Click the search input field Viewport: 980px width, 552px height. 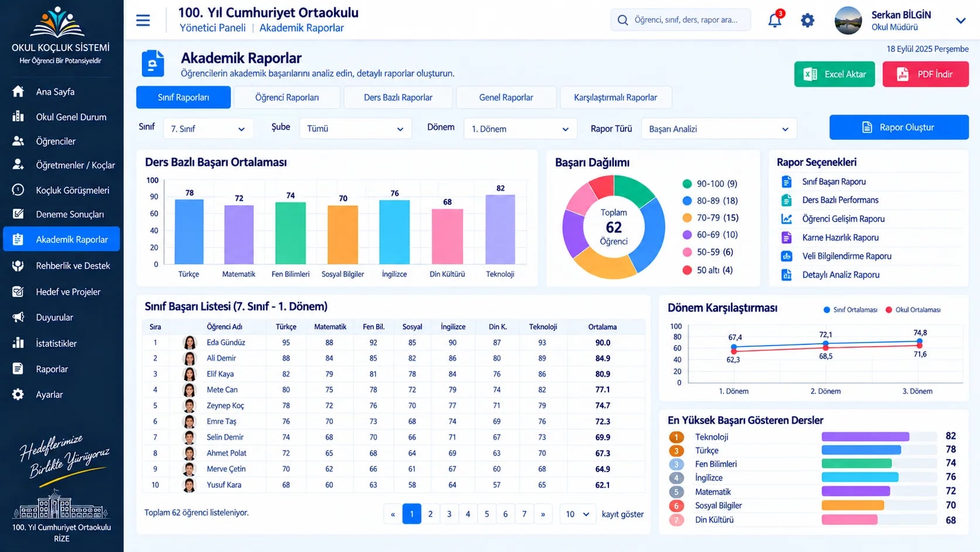click(x=680, y=20)
